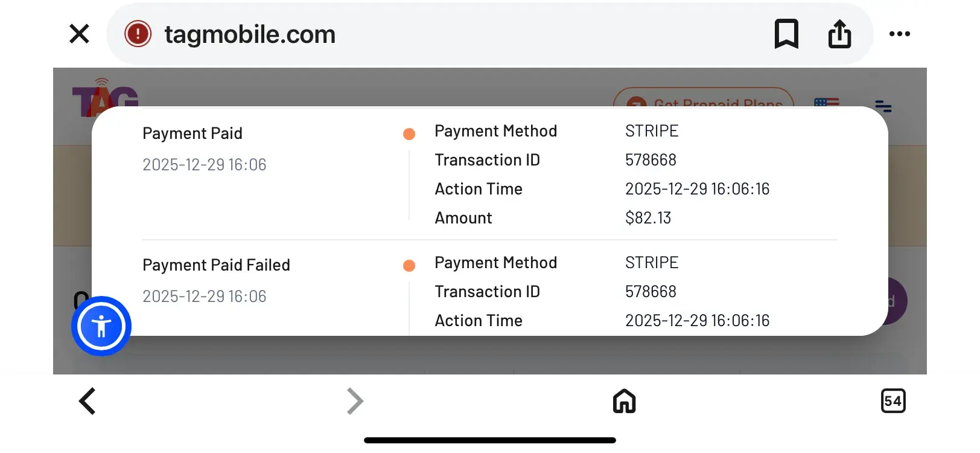The height and width of the screenshot is (453, 980).
Task: Open the blue accessibility widget
Action: click(101, 326)
